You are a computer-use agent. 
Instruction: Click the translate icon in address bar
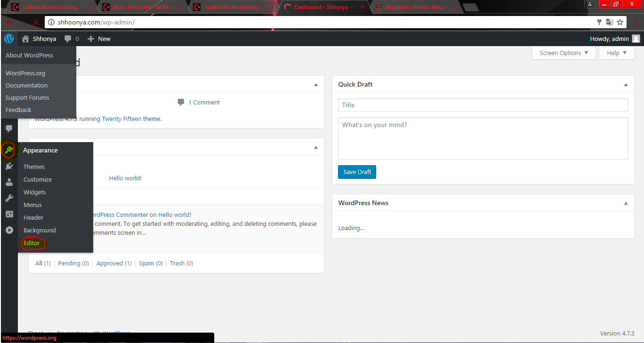[609, 22]
